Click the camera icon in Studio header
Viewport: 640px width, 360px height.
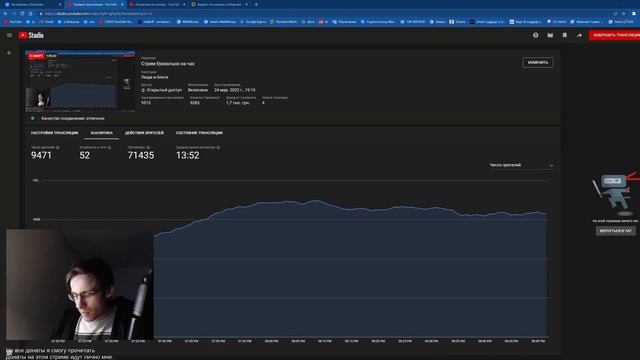550,35
